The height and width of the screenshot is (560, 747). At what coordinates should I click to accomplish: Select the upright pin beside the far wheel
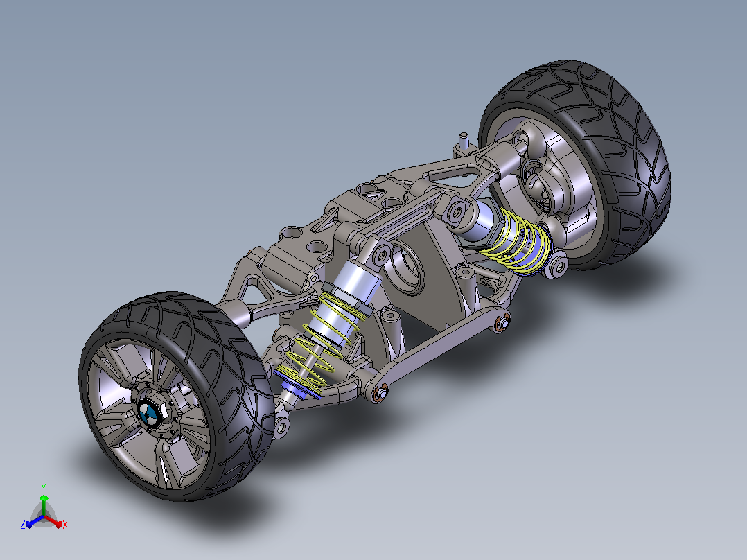(463, 141)
